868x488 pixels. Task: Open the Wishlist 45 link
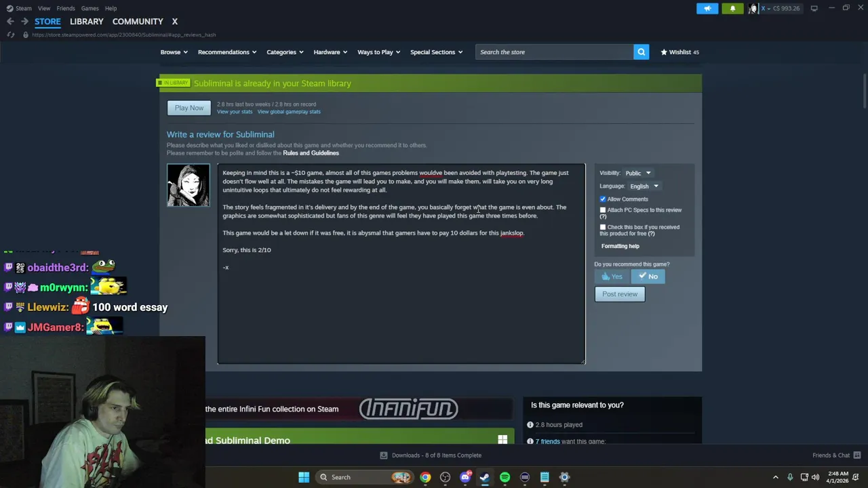pyautogui.click(x=680, y=52)
